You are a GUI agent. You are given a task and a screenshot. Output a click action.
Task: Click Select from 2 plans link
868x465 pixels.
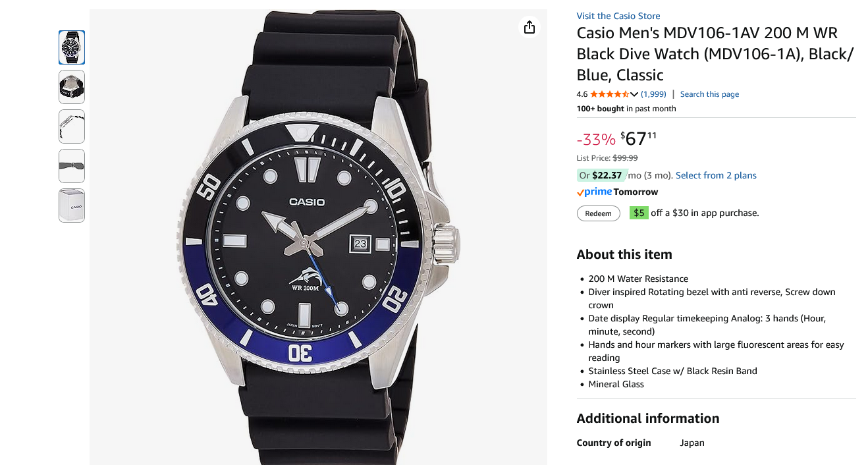[716, 175]
